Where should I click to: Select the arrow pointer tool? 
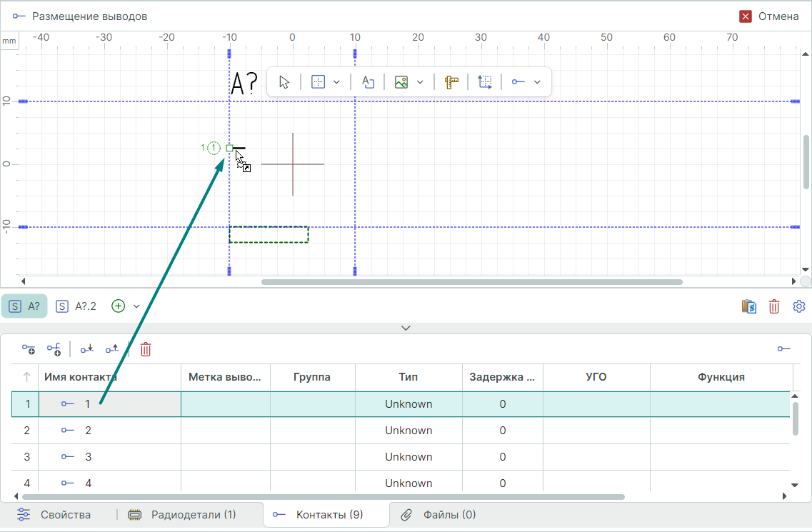[x=285, y=82]
